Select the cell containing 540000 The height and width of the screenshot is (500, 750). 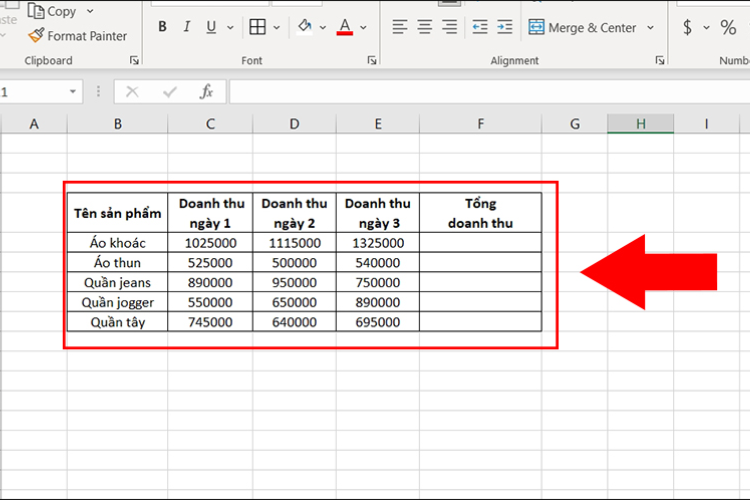[378, 263]
